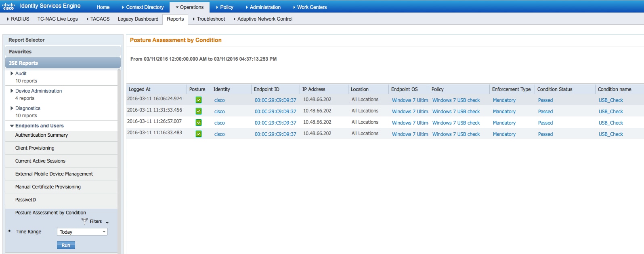The image size is (644, 254).
Task: Click All Locations in the 11:26:57.007 row
Action: [365, 122]
